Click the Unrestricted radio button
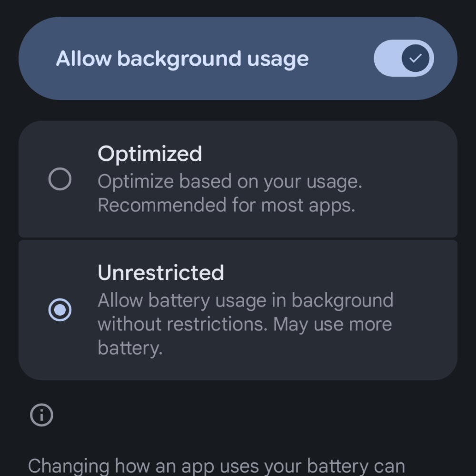The image size is (476, 476). point(60,310)
